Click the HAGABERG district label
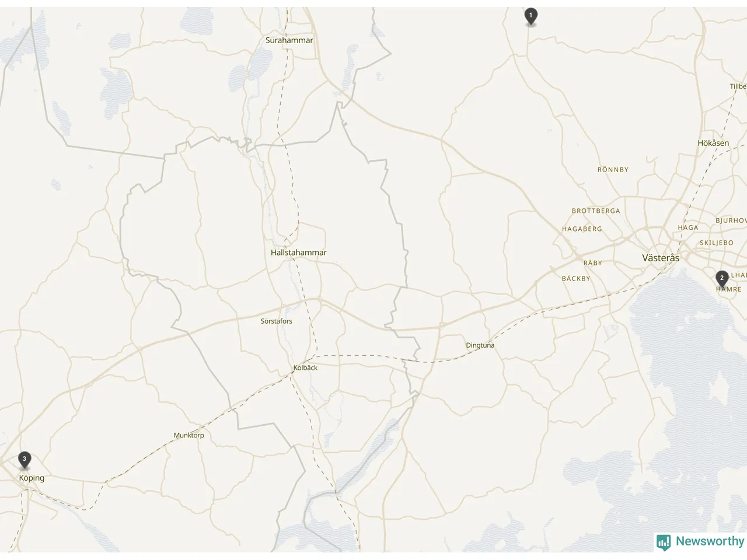Viewport: 747px width, 560px height. [x=582, y=229]
